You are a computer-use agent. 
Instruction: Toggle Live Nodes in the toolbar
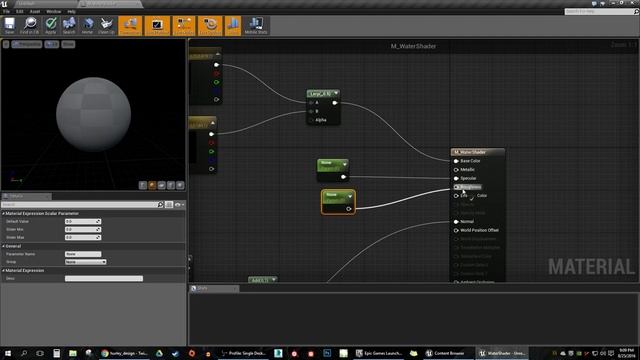tap(184, 25)
